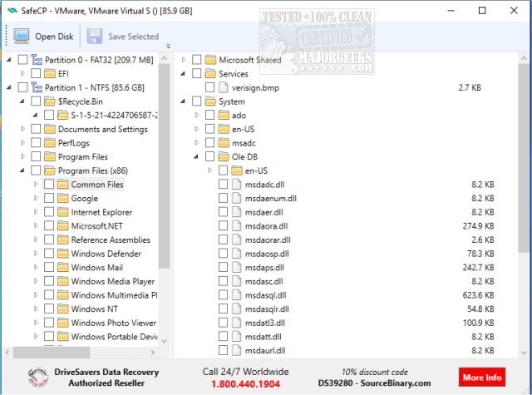Click the msdaora.dll file icon
Screen dimensions: 532x395
coord(236,225)
